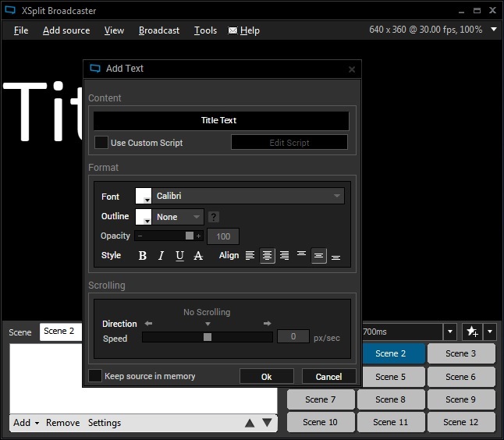Toggle Bold text style

(x=143, y=256)
